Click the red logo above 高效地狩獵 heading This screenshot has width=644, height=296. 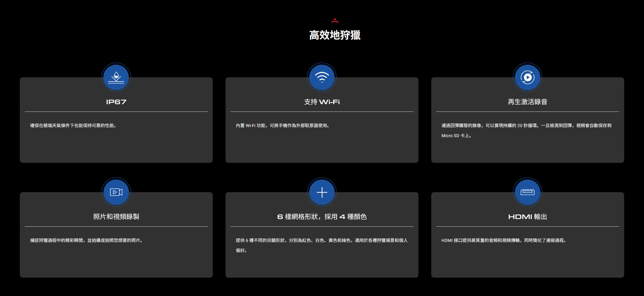tap(335, 20)
